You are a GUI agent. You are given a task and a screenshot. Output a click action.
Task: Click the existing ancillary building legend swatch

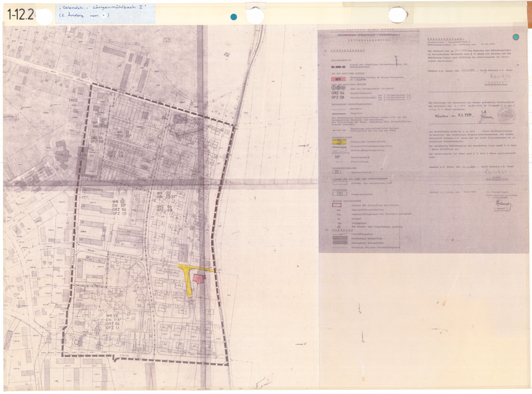[340, 242]
